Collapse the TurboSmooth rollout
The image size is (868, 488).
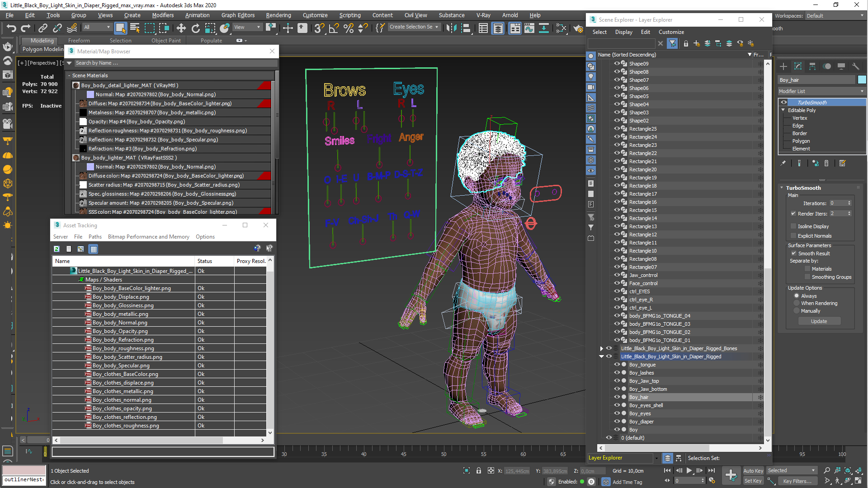tap(782, 188)
